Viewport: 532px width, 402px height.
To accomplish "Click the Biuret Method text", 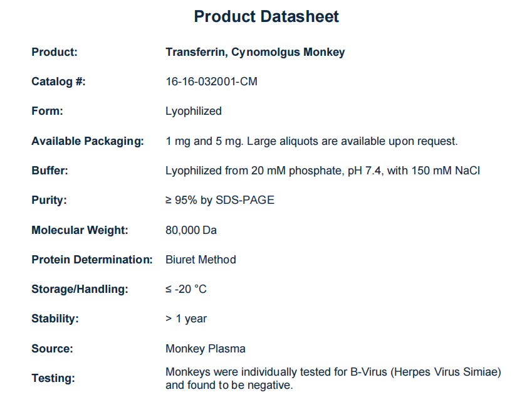I will click(201, 260).
